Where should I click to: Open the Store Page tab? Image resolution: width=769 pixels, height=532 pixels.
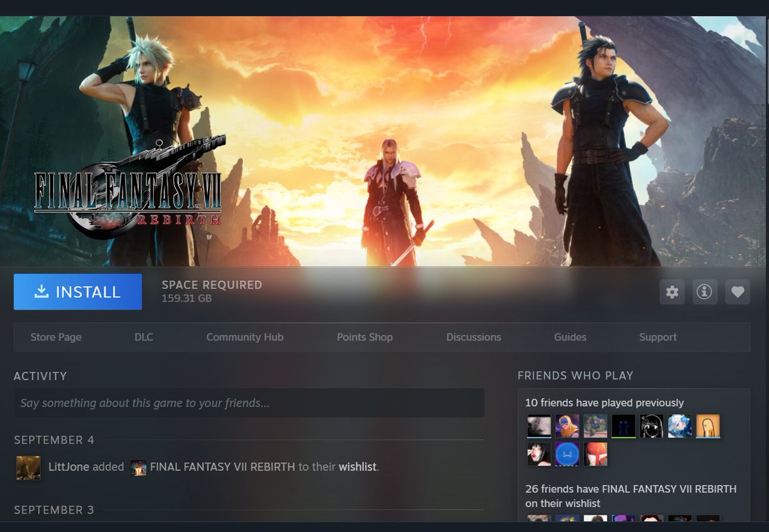click(x=56, y=337)
